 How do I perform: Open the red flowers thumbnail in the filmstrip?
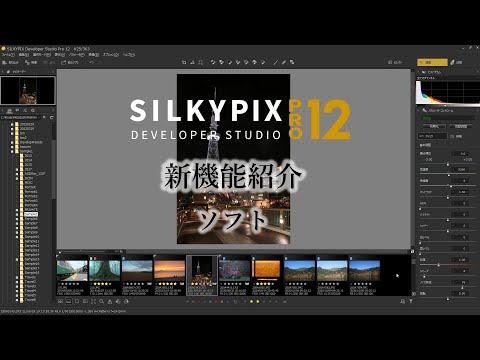tap(234, 271)
